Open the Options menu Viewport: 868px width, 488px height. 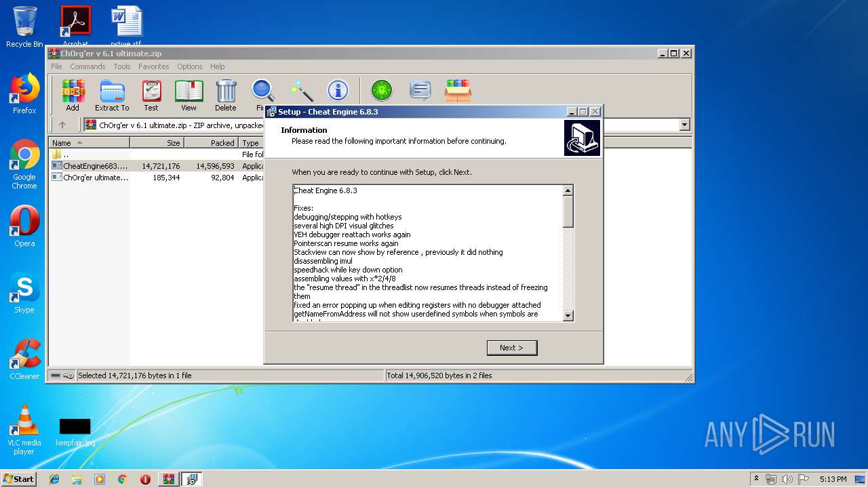[x=190, y=66]
